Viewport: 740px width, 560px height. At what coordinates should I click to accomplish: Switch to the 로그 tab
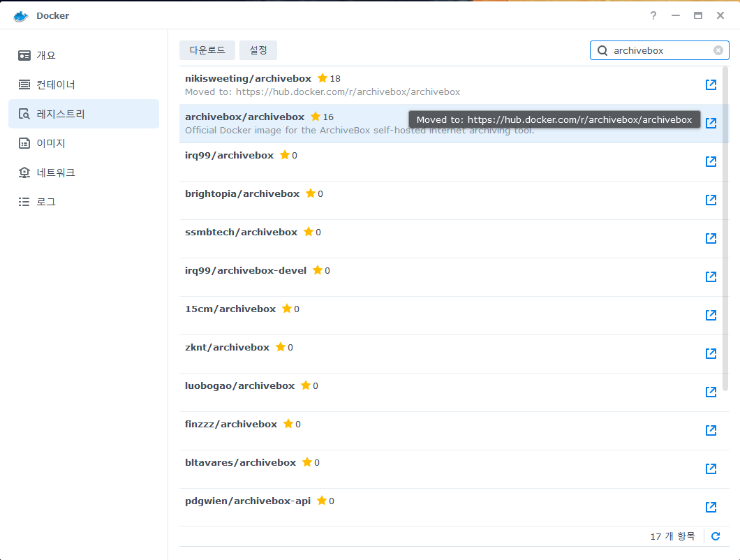tap(84, 202)
